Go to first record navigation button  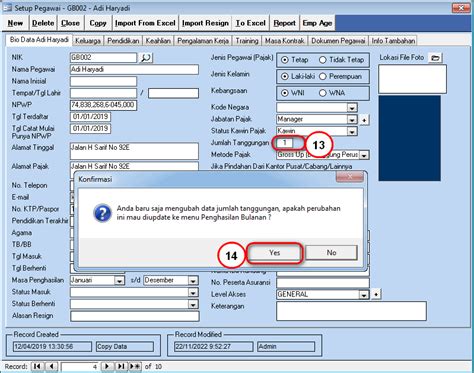(37, 366)
